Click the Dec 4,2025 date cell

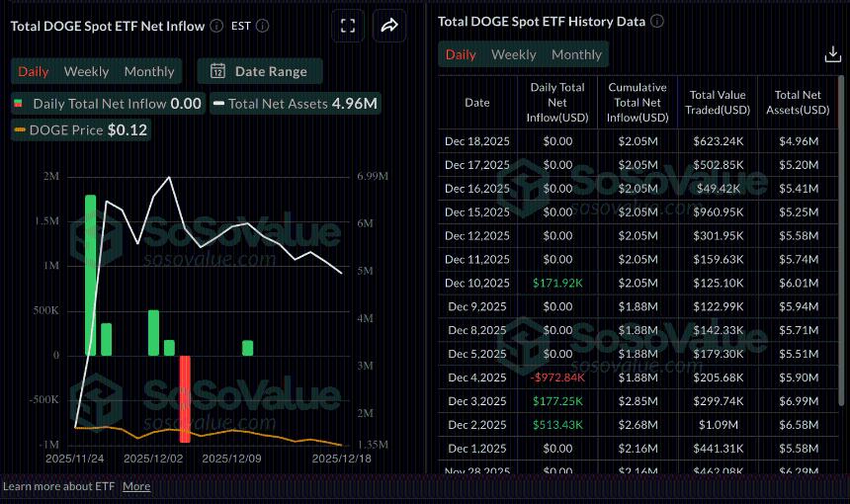click(477, 378)
